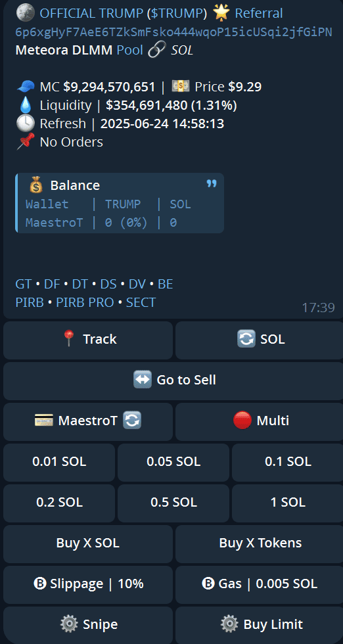Open the DS chart link
This screenshot has width=343, height=644.
[108, 284]
